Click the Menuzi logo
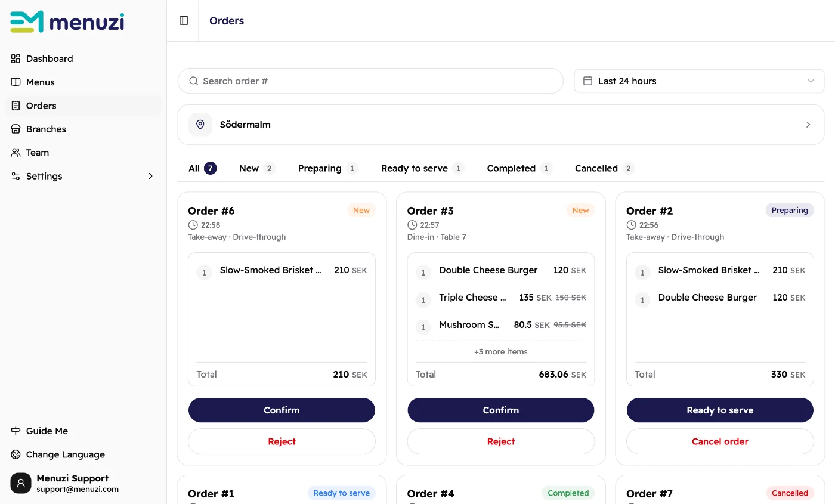This screenshot has height=504, width=835. [67, 21]
